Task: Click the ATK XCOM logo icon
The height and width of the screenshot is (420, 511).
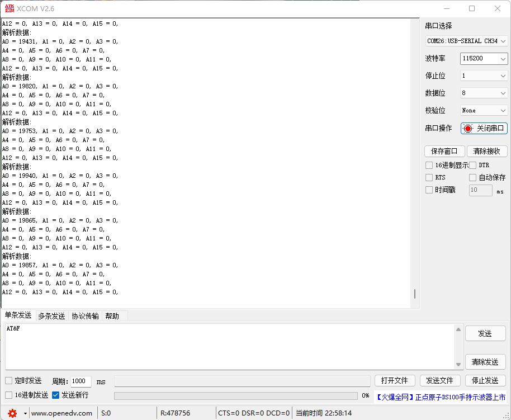Action: [10, 8]
